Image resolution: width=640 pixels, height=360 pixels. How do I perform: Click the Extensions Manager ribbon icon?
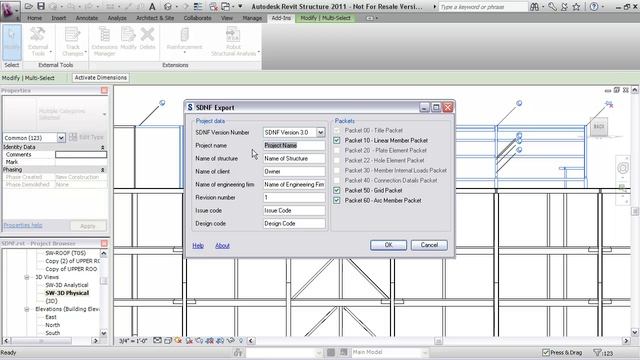104,41
